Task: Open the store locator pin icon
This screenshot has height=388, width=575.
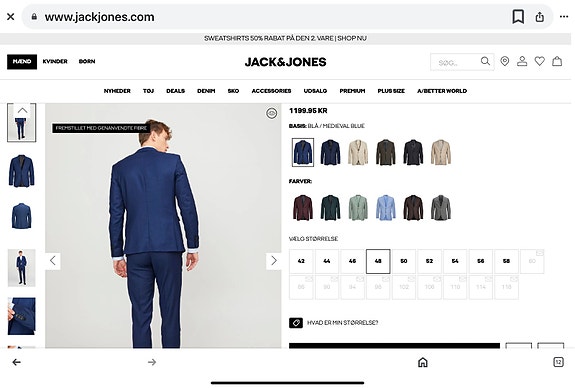Action: pyautogui.click(x=505, y=61)
